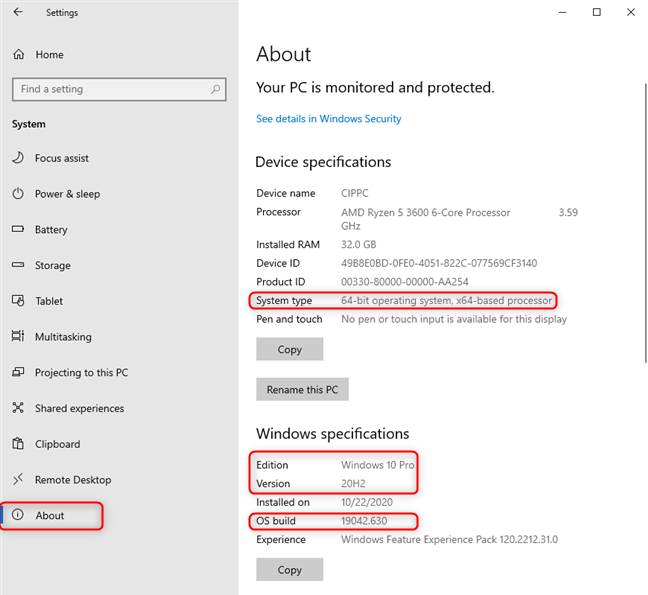Click the Focus assist moon icon

tap(18, 157)
